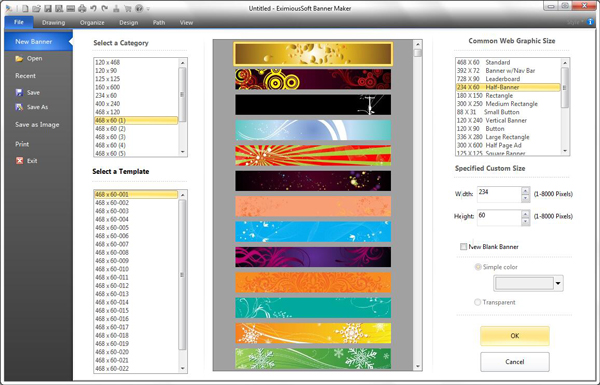
Task: Select template '468 x 60-012'
Action: pyautogui.click(x=136, y=285)
